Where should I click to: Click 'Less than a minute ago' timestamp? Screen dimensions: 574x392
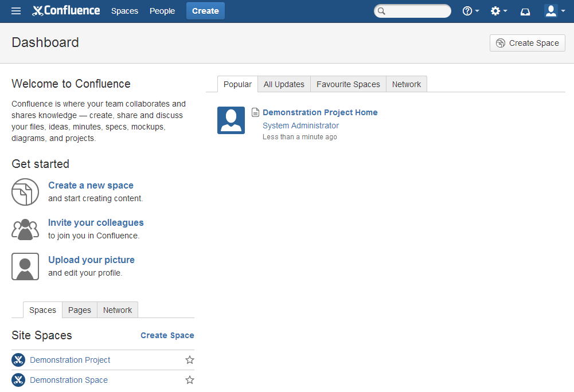[x=300, y=137]
